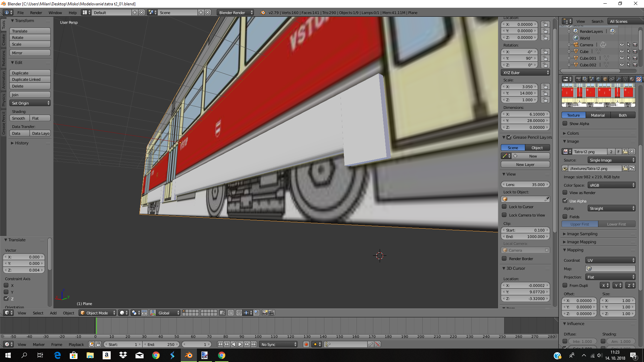Click the eyedropper in Lock to Object field
This screenshot has width=644, height=362.
click(547, 199)
